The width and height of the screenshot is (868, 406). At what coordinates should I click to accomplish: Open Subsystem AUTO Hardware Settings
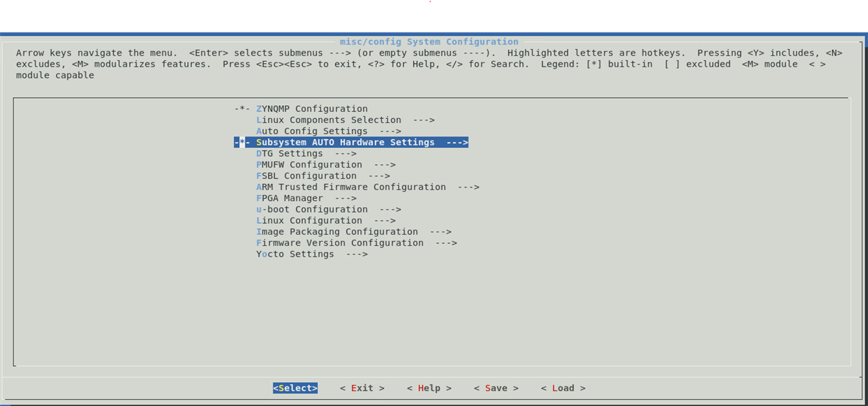point(351,143)
